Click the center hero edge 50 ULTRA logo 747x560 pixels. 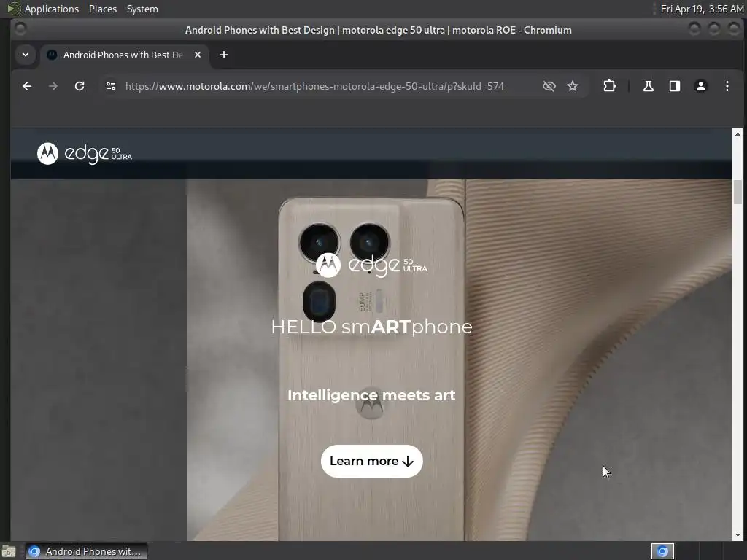(371, 265)
